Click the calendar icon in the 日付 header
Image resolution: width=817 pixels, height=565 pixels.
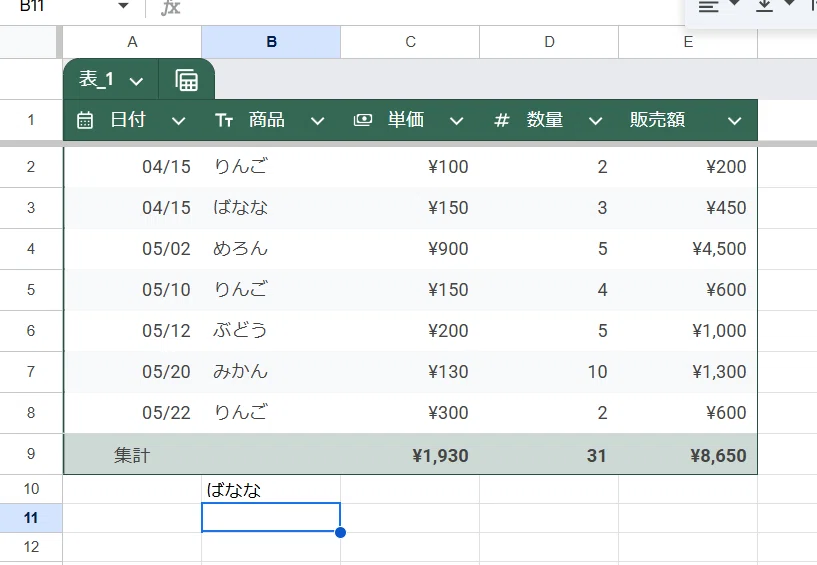pyautogui.click(x=85, y=120)
